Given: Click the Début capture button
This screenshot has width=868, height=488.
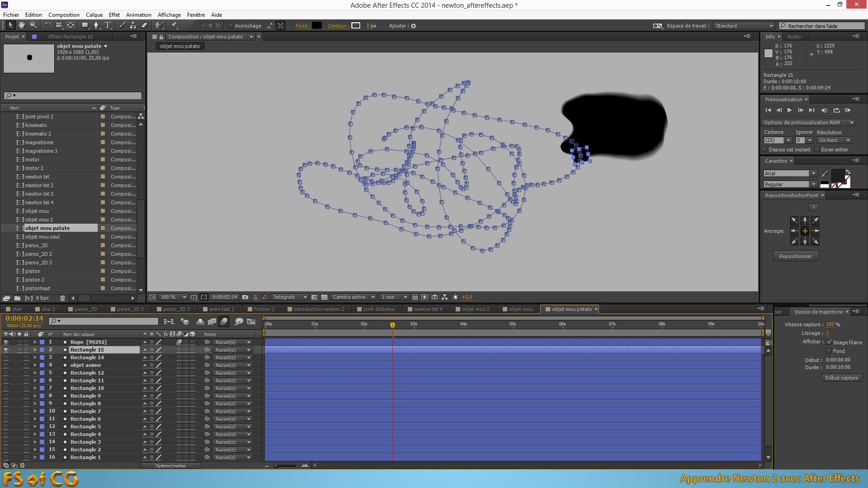Looking at the screenshot, I should (x=841, y=378).
